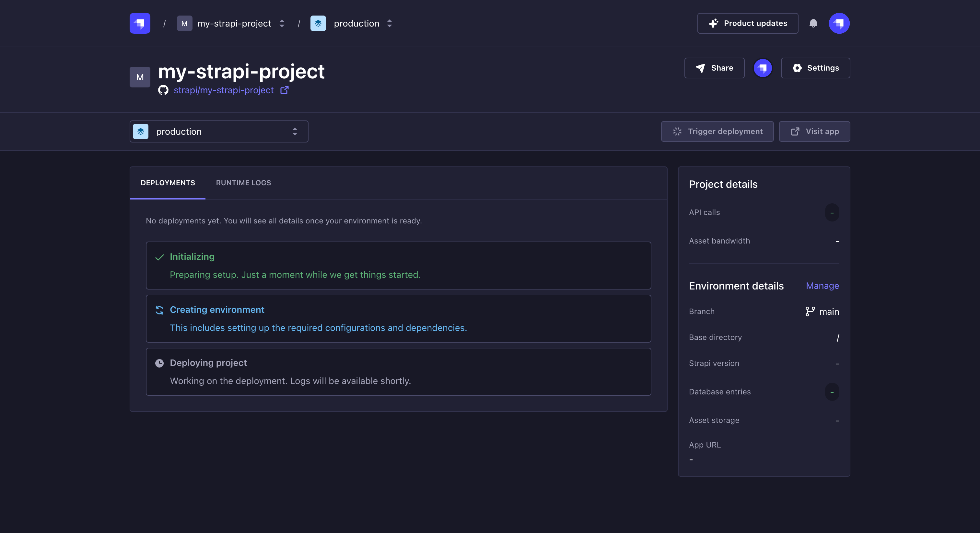Open notifications via the bell icon
Viewport: 980px width, 533px height.
(814, 23)
